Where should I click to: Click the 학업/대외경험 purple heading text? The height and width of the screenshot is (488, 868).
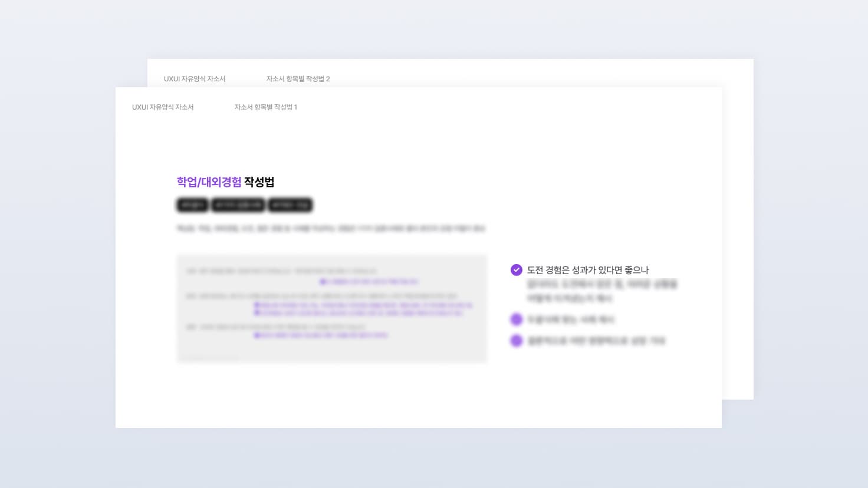tap(209, 182)
